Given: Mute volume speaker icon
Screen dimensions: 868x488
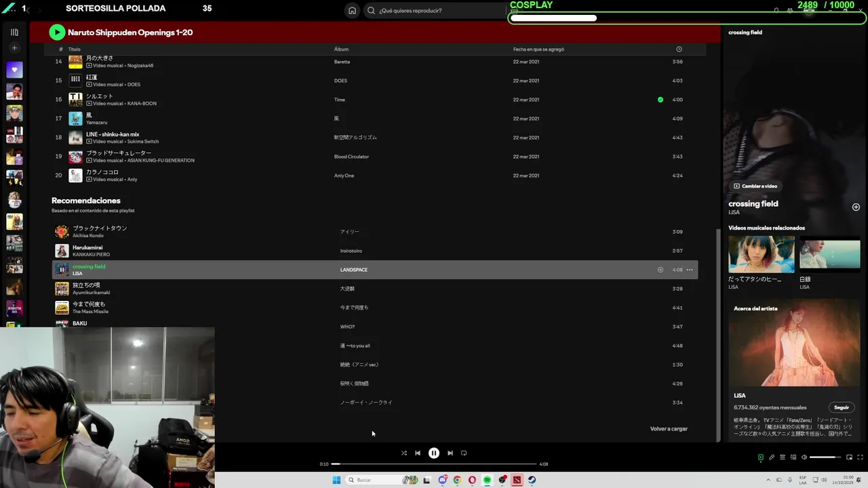Looking at the screenshot, I should 804,457.
